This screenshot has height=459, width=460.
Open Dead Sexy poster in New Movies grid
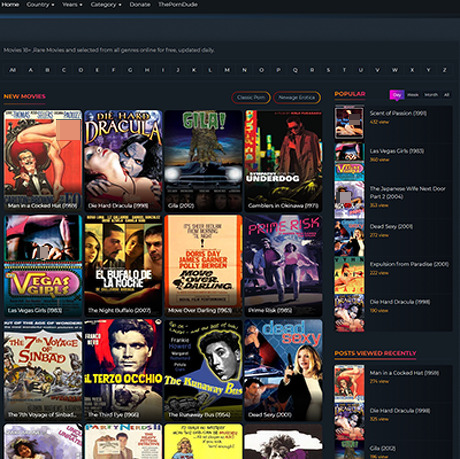coord(283,370)
